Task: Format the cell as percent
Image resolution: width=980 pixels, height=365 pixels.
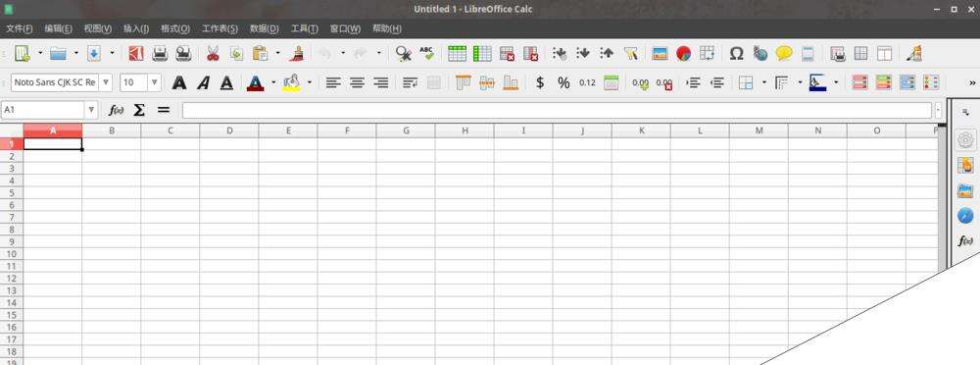Action: click(563, 82)
